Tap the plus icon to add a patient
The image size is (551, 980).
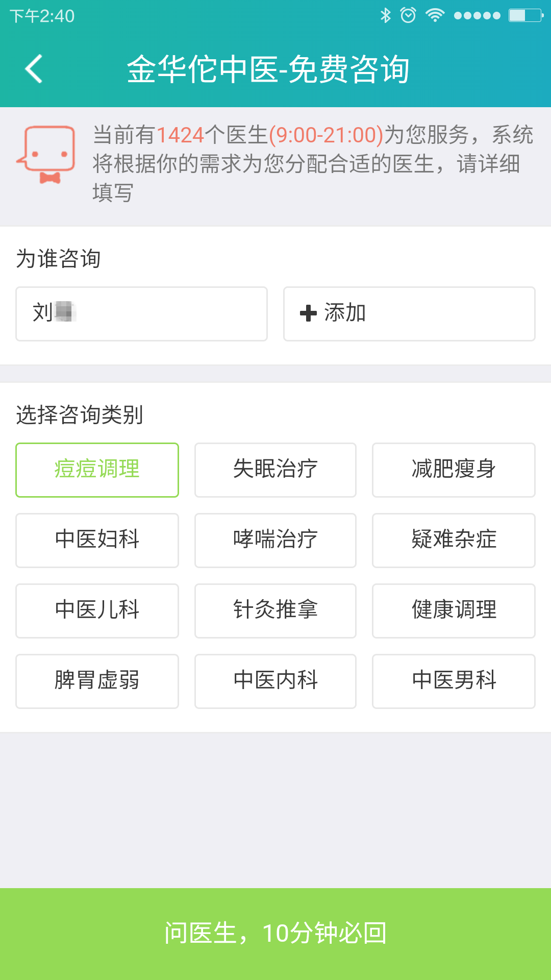tap(308, 314)
